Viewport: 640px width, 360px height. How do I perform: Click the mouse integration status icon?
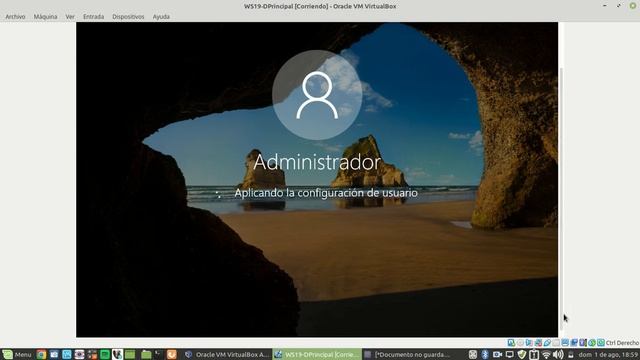[592, 342]
